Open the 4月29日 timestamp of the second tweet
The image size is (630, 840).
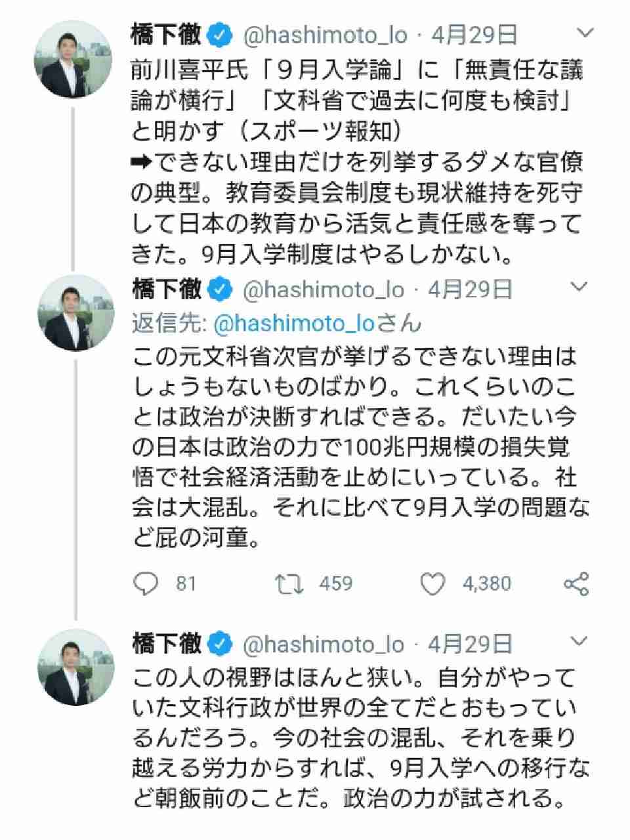coord(470,289)
